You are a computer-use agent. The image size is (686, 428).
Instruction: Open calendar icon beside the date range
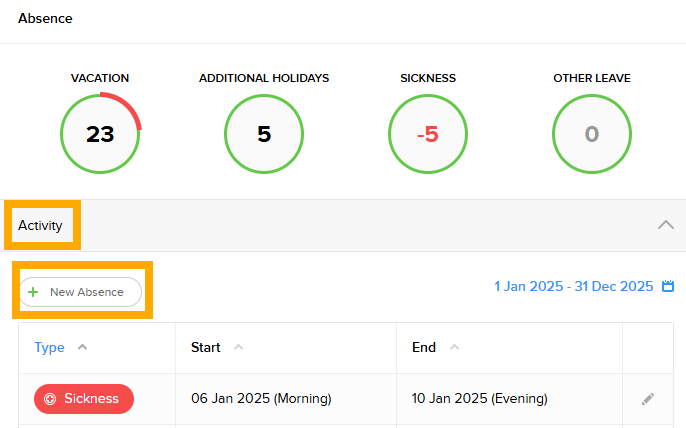click(x=669, y=287)
